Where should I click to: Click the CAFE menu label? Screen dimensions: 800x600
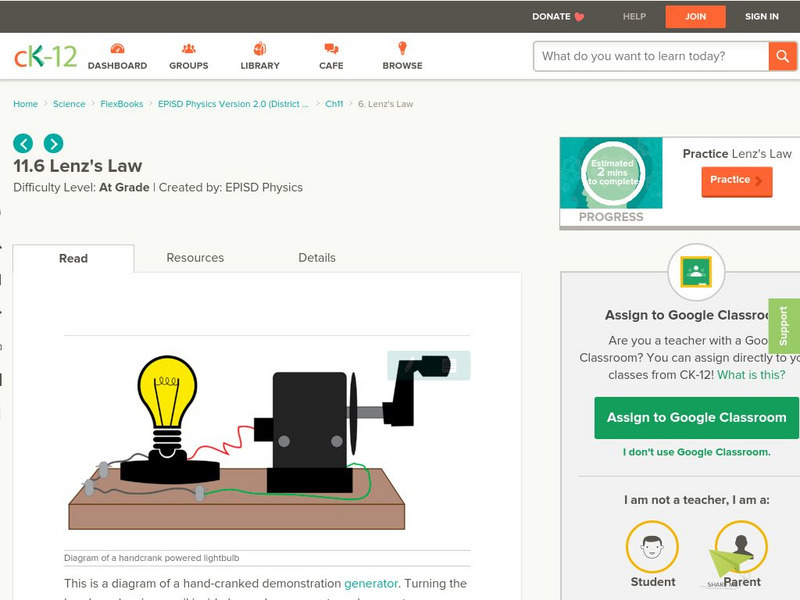(331, 66)
